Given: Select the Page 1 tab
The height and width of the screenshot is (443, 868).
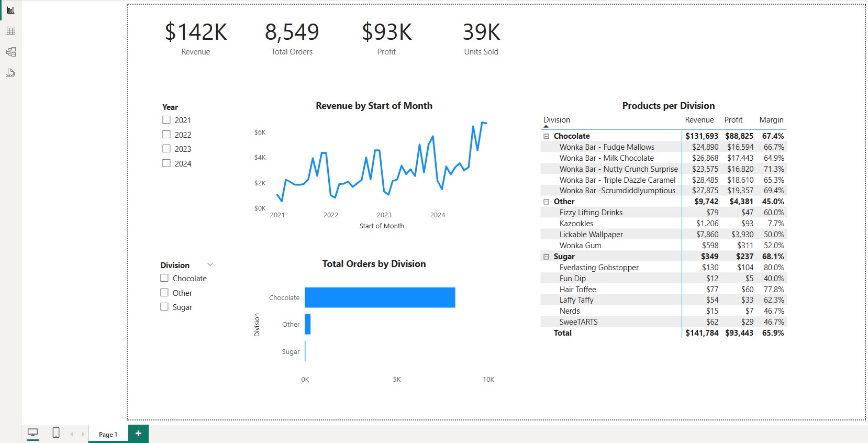Looking at the screenshot, I should (108, 434).
